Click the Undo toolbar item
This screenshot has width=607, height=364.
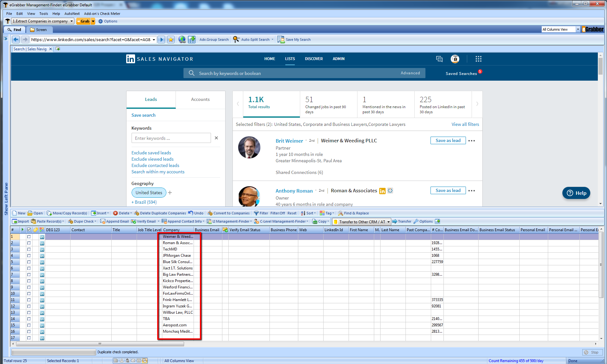pos(196,213)
